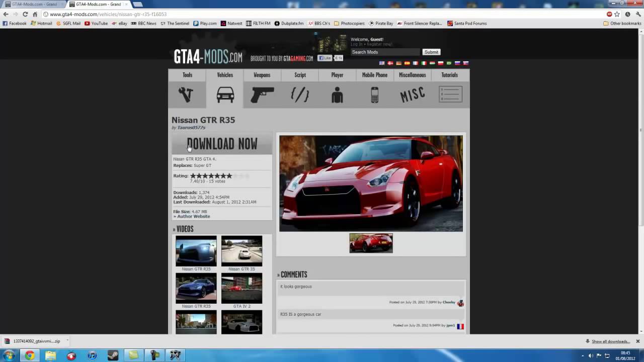This screenshot has height=362, width=644.
Task: Open author Taurus0577s profile link
Action: tap(191, 128)
